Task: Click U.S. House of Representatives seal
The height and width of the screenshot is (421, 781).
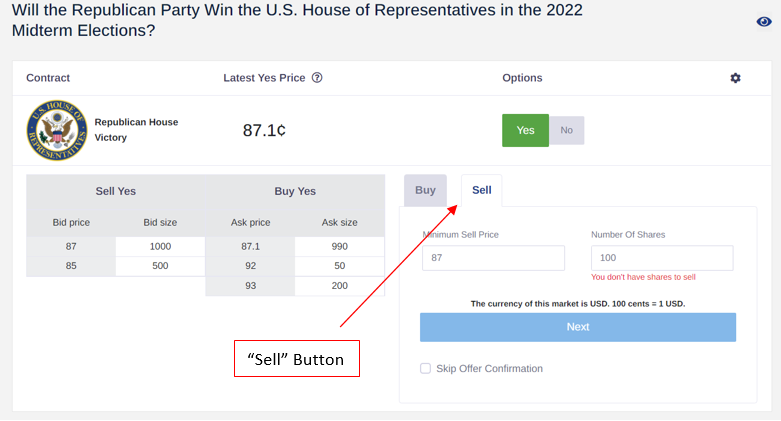Action: (x=57, y=131)
